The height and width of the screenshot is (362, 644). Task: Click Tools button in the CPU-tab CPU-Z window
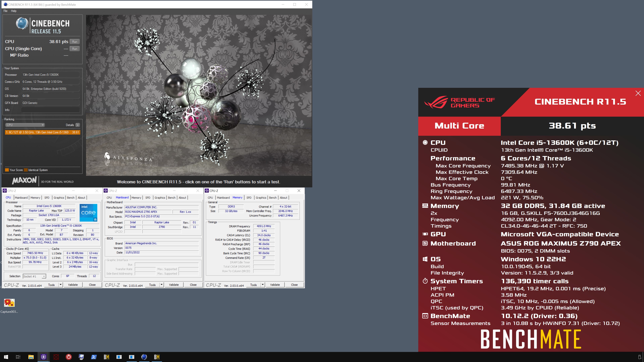pos(51,285)
